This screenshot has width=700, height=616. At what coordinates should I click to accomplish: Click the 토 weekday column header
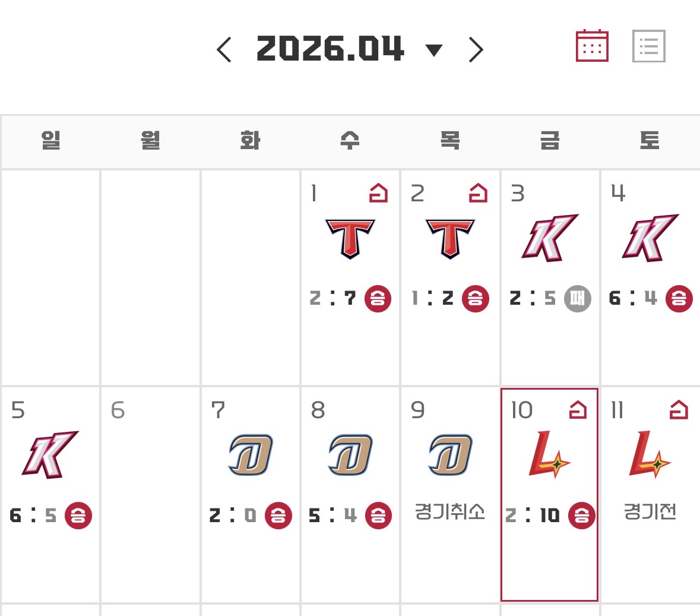tap(650, 141)
